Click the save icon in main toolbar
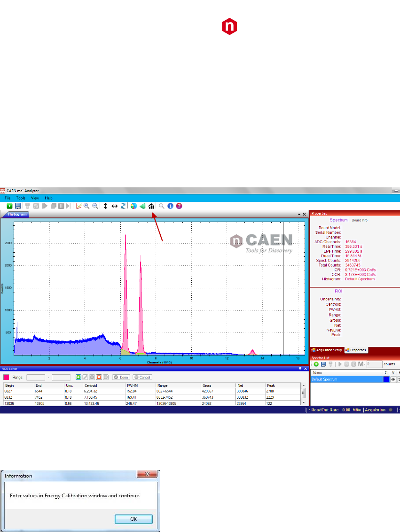Viewport: 400px width, 532px height. coord(18,206)
